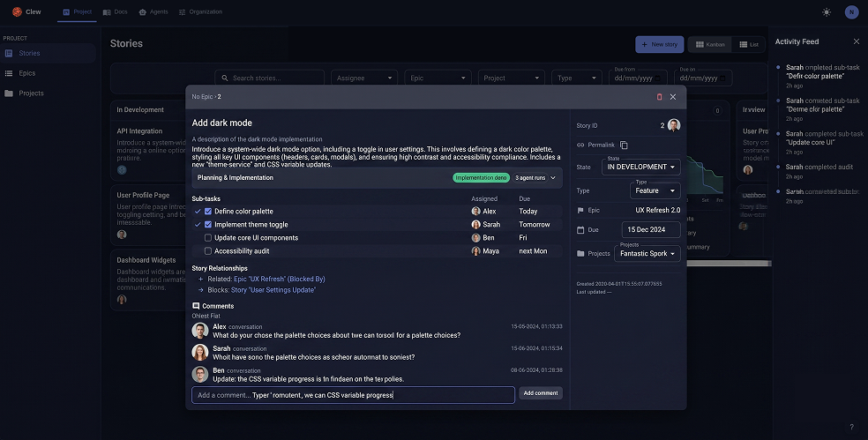Screen dimensions: 868x440
Task: Click avatar on Dashboard Widgets card
Action: pos(122,300)
